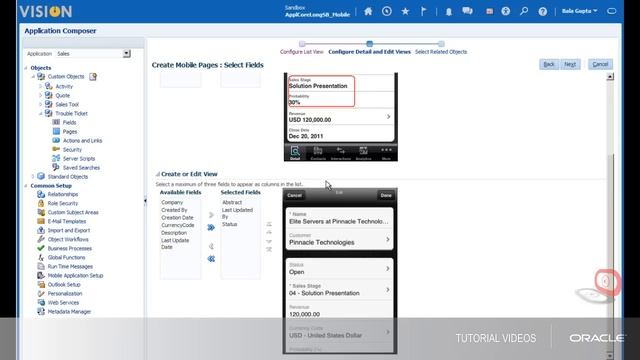Select Configure Detail and Edit Views step

coord(369,52)
